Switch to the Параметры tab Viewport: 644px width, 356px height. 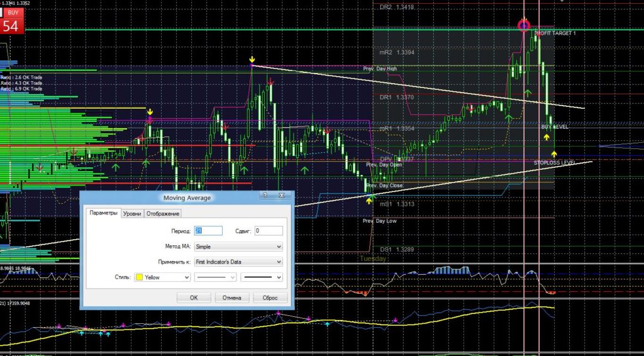point(104,213)
